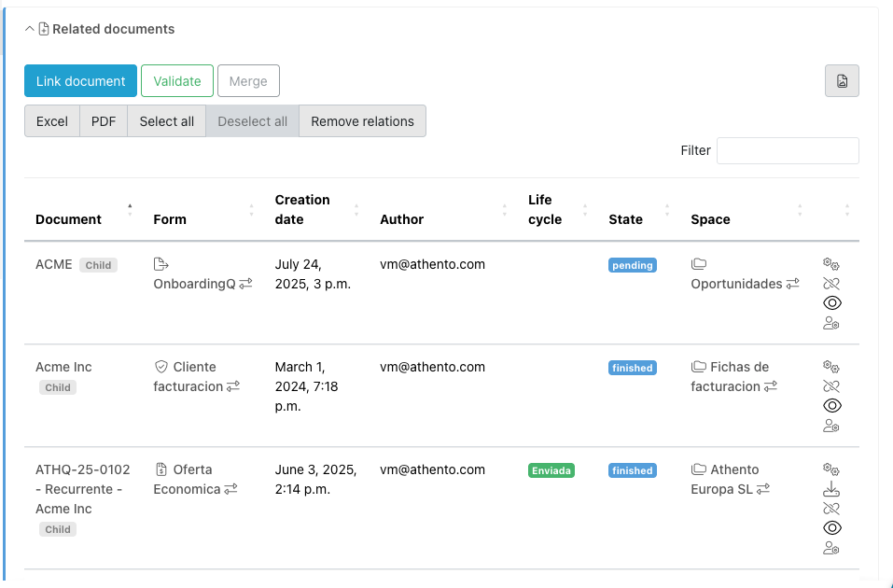Export the table using the Excel button
This screenshot has width=893, height=588.
(52, 121)
